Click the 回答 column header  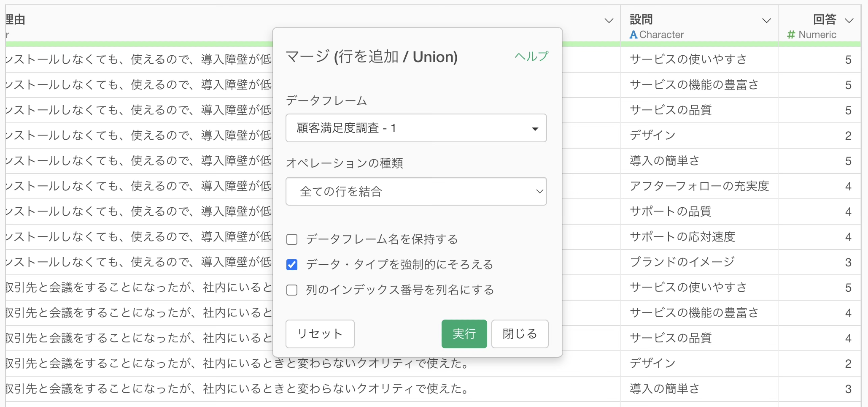point(824,19)
